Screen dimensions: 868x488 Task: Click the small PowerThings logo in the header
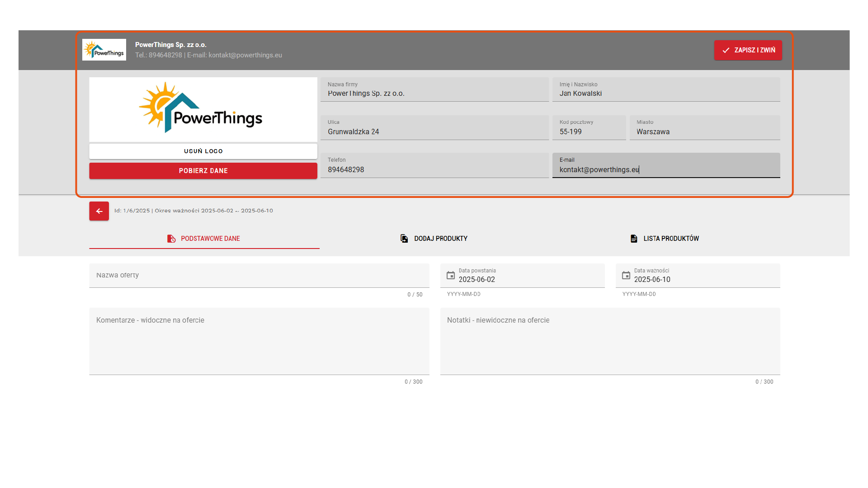pos(104,50)
